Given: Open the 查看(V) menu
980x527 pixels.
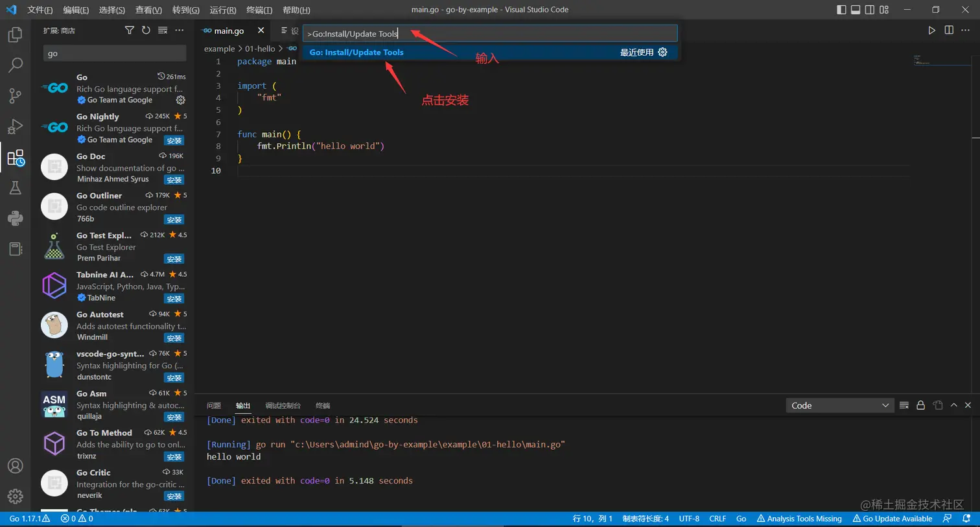Looking at the screenshot, I should pos(148,10).
